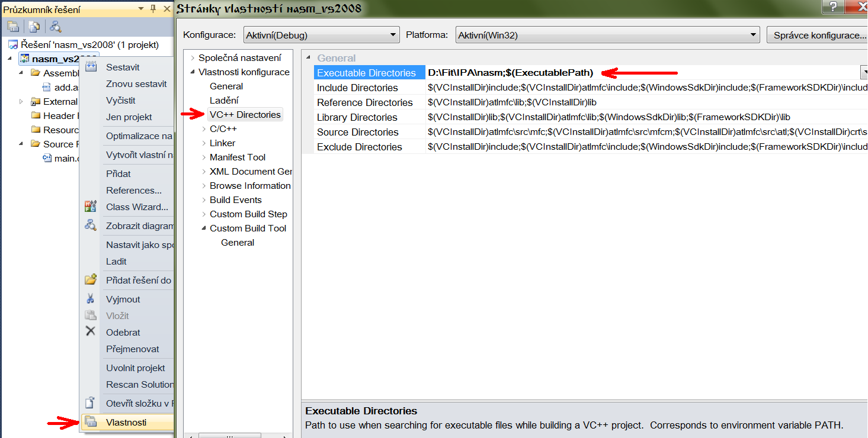Viewport: 868px width, 438px height.
Task: Click the Vyjmout scissors icon
Action: point(91,299)
